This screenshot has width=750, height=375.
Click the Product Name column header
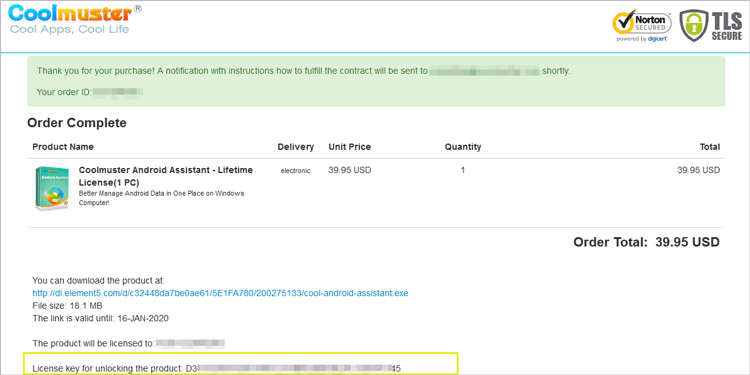pos(63,147)
